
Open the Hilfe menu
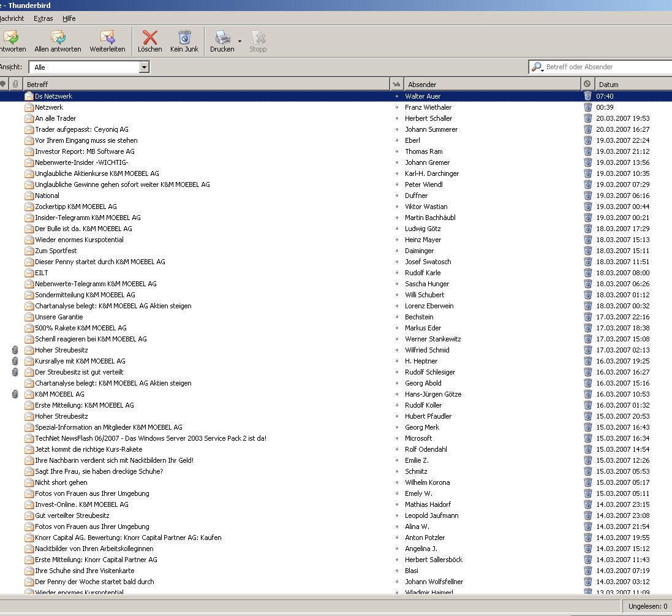pos(69,18)
